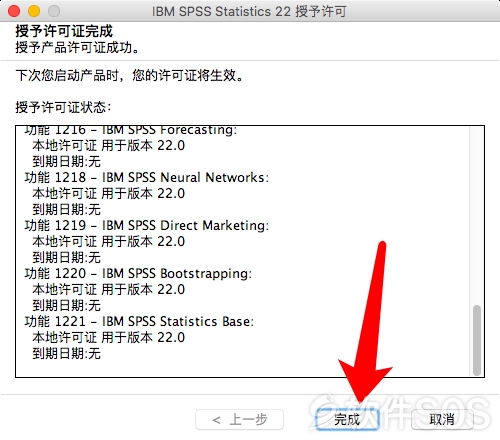Click the vertical scrollbar thumb in license list
This screenshot has height=440, width=500.
click(x=477, y=340)
